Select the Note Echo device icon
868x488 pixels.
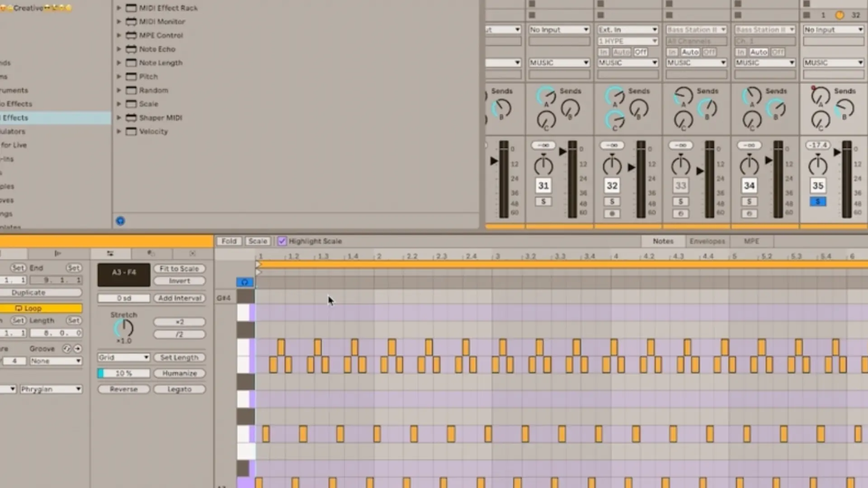click(x=131, y=49)
